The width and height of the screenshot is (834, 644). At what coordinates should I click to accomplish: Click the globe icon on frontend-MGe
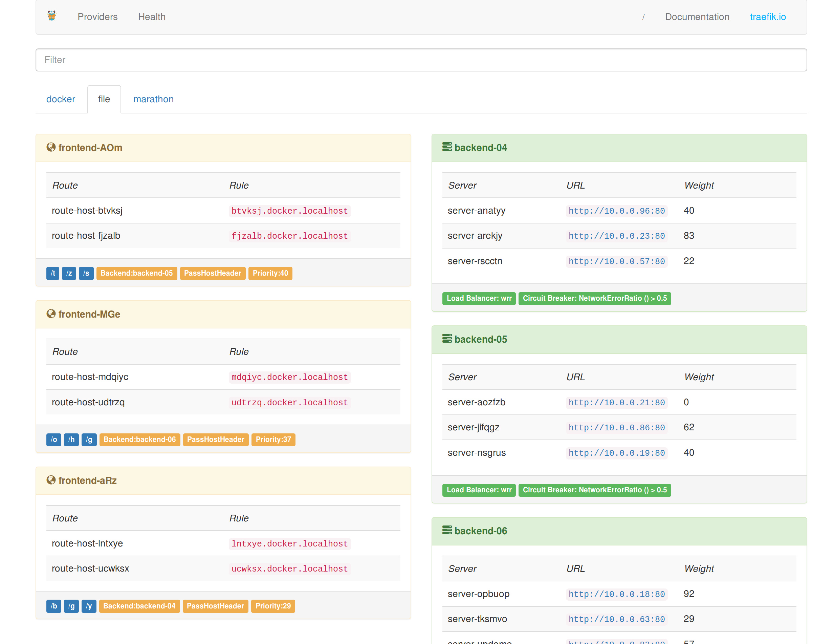click(50, 313)
